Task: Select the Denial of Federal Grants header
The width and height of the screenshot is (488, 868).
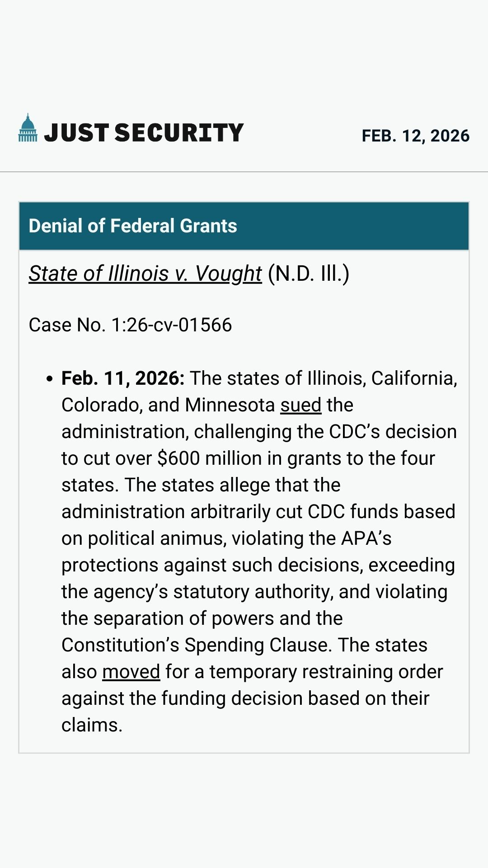Action: (x=133, y=226)
